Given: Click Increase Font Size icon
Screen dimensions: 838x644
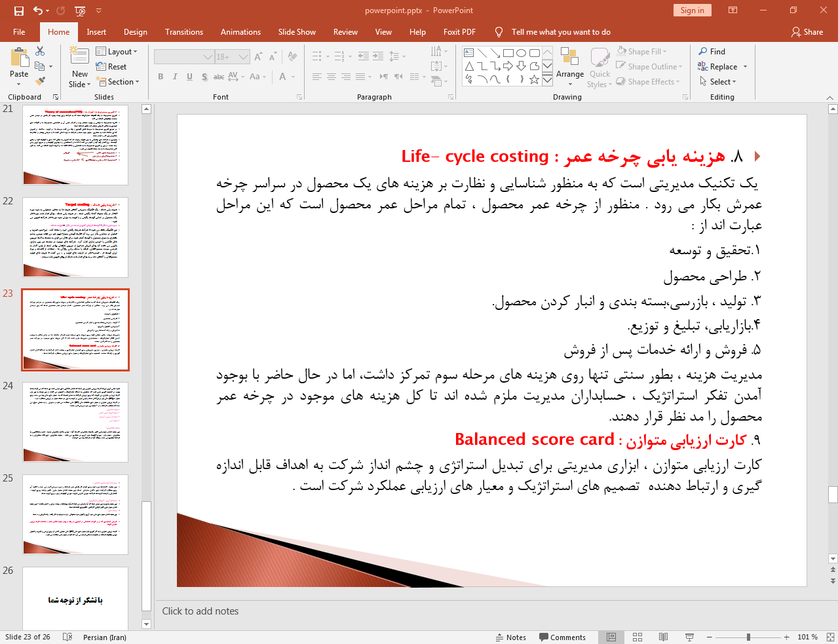Looking at the screenshot, I should 258,57.
